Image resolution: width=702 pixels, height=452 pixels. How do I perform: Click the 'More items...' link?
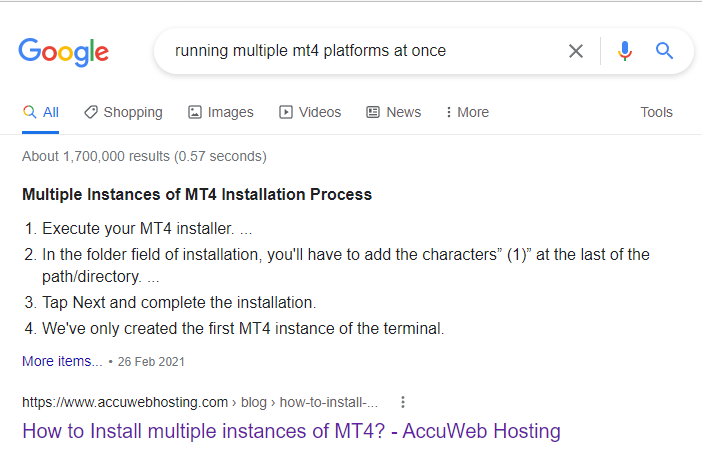click(62, 361)
